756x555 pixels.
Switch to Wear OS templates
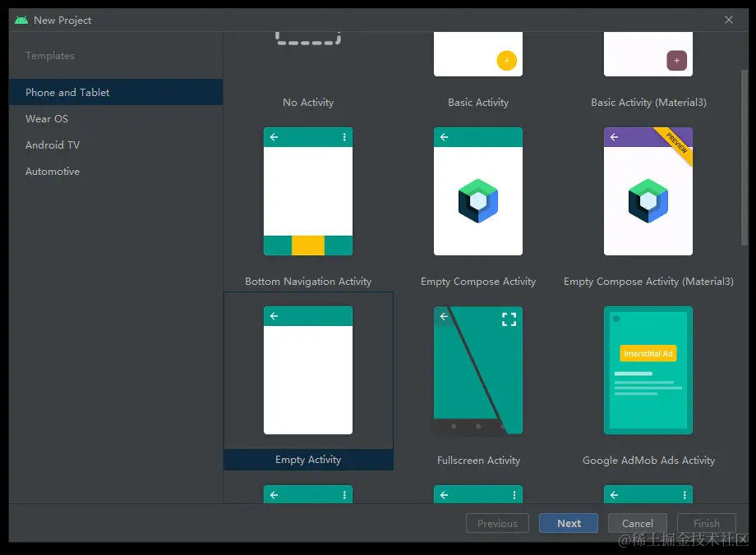[x=116, y=118]
